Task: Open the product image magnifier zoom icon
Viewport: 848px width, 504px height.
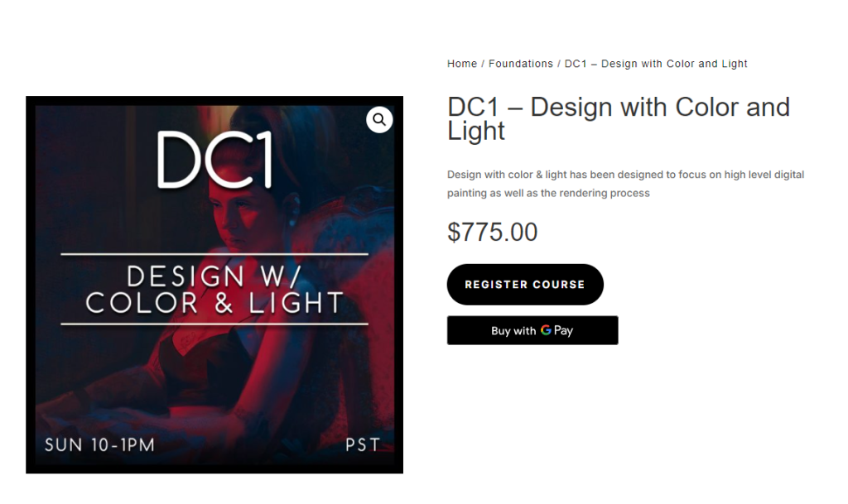Action: [x=379, y=120]
